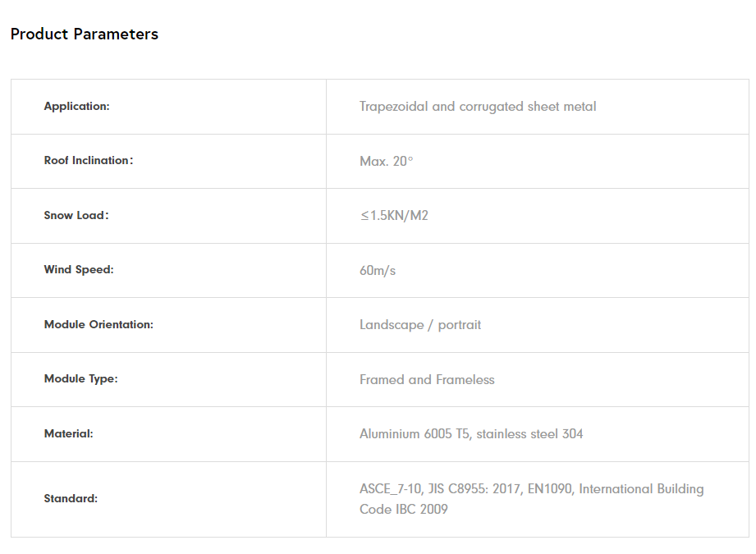756x554 pixels.
Task: Select the Application label cell
Action: pyautogui.click(x=76, y=107)
